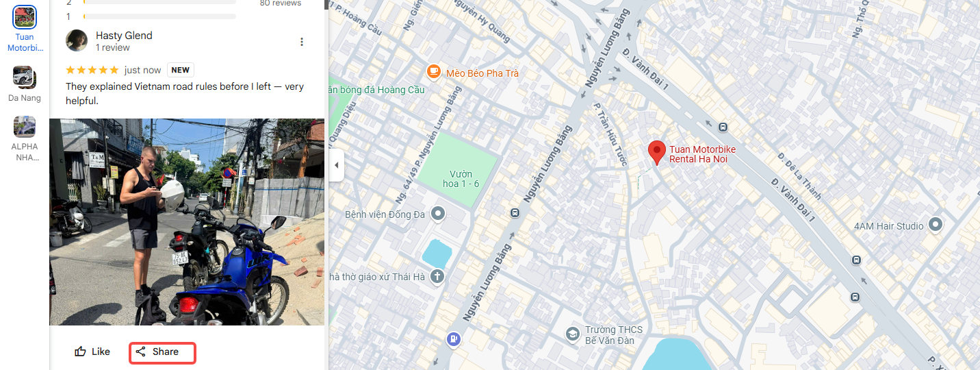This screenshot has width=980, height=370.
Task: Click the 2-star rating bar
Action: [x=159, y=3]
